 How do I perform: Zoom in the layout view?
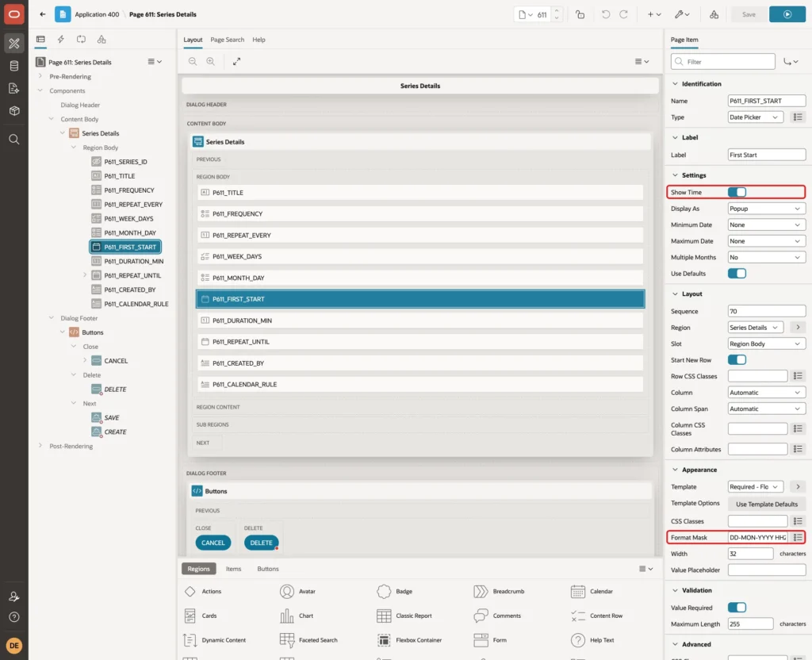point(211,61)
